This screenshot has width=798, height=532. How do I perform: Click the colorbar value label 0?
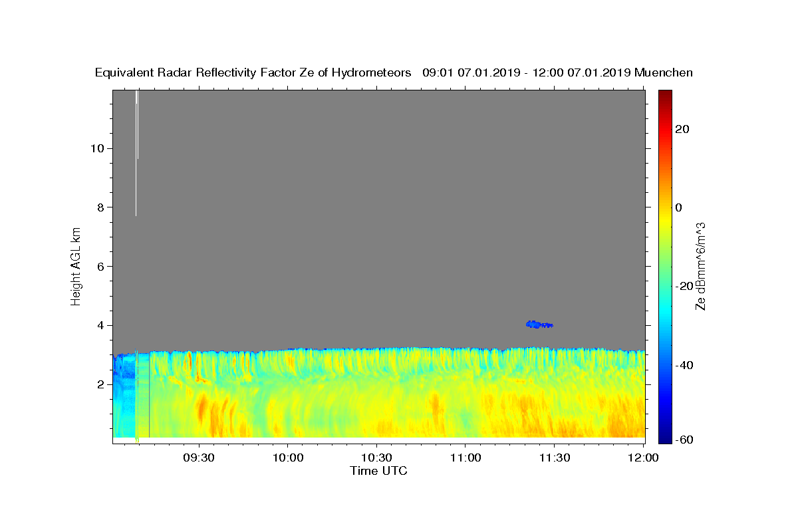tap(679, 207)
